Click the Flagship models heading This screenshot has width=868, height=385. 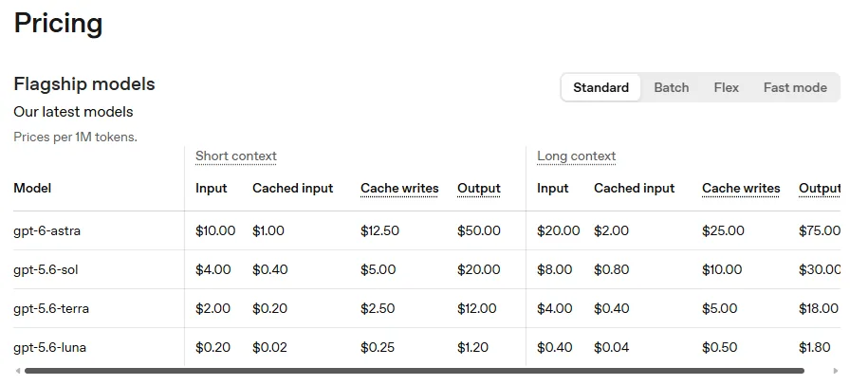click(84, 84)
